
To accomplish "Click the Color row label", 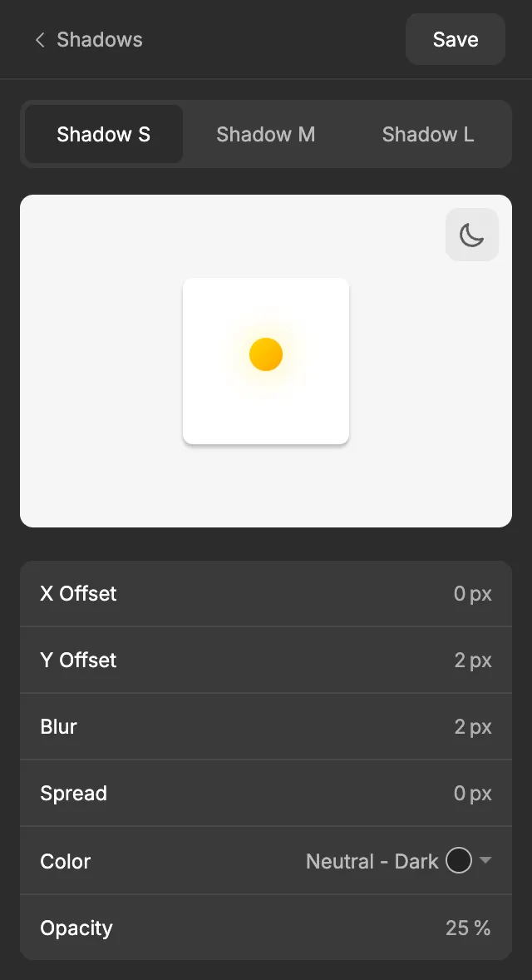I will pyautogui.click(x=66, y=861).
